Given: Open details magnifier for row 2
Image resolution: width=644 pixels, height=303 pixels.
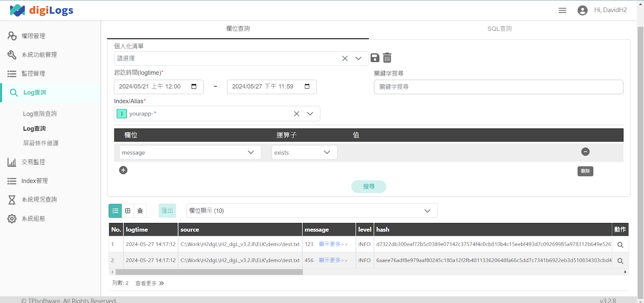Looking at the screenshot, I should point(620,261).
